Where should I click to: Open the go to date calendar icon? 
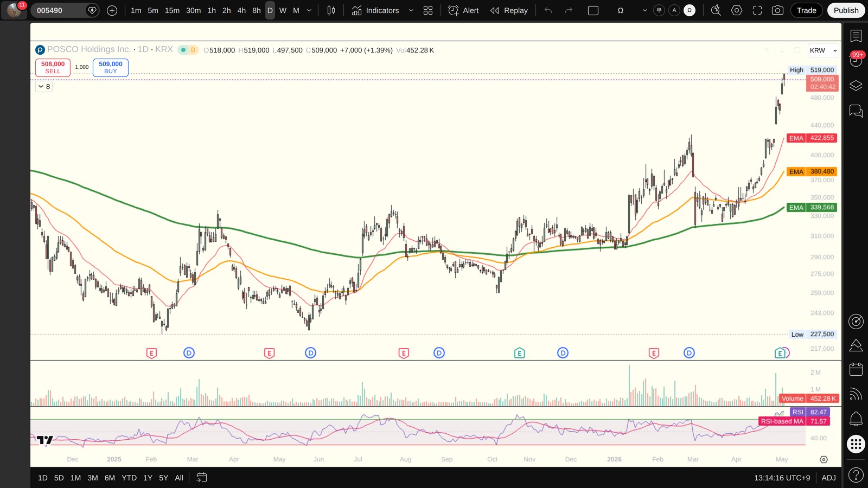click(201, 478)
